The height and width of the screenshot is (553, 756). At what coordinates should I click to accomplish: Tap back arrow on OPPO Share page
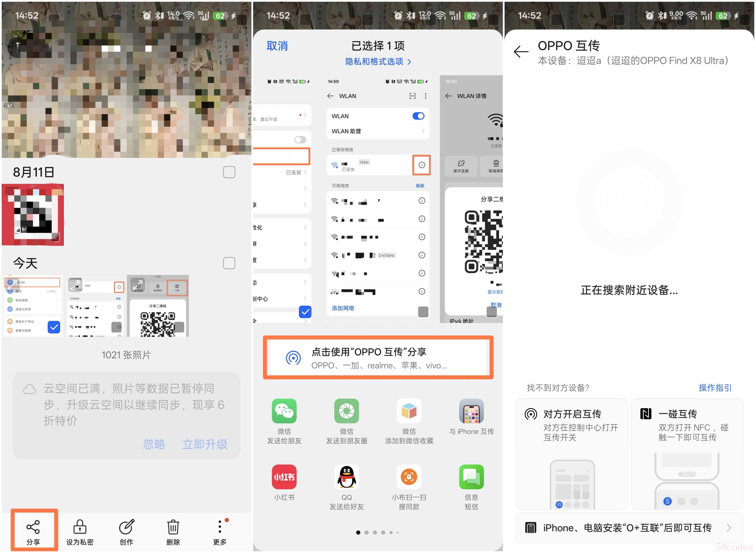521,52
